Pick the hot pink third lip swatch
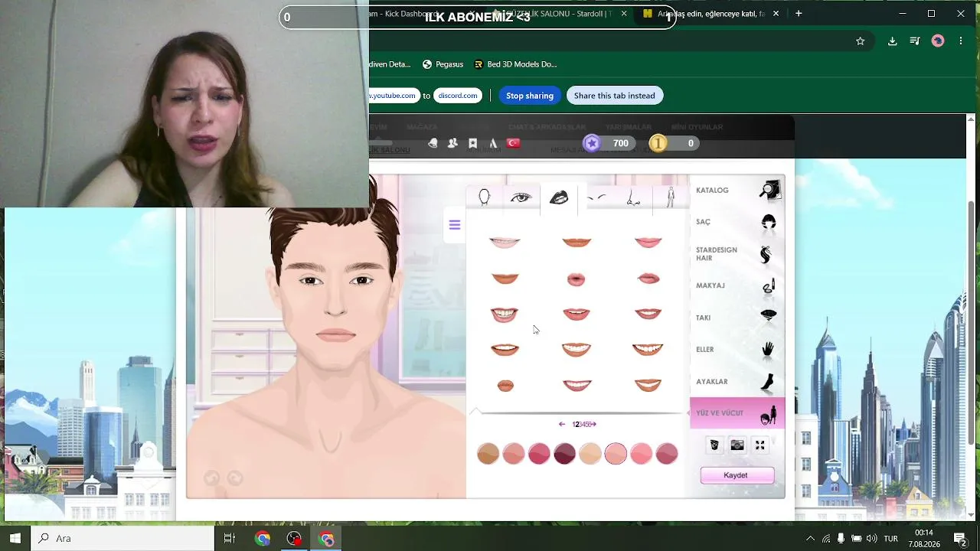The height and width of the screenshot is (551, 980). click(x=539, y=454)
